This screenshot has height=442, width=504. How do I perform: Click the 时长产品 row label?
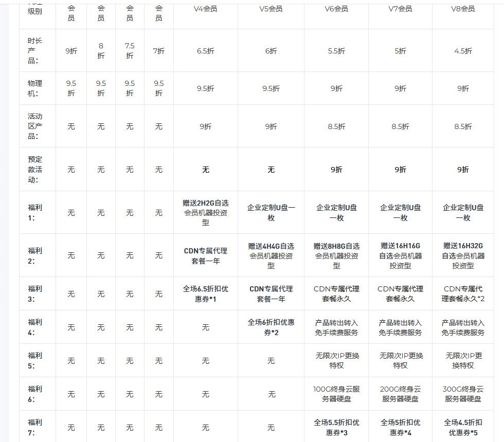pos(35,51)
